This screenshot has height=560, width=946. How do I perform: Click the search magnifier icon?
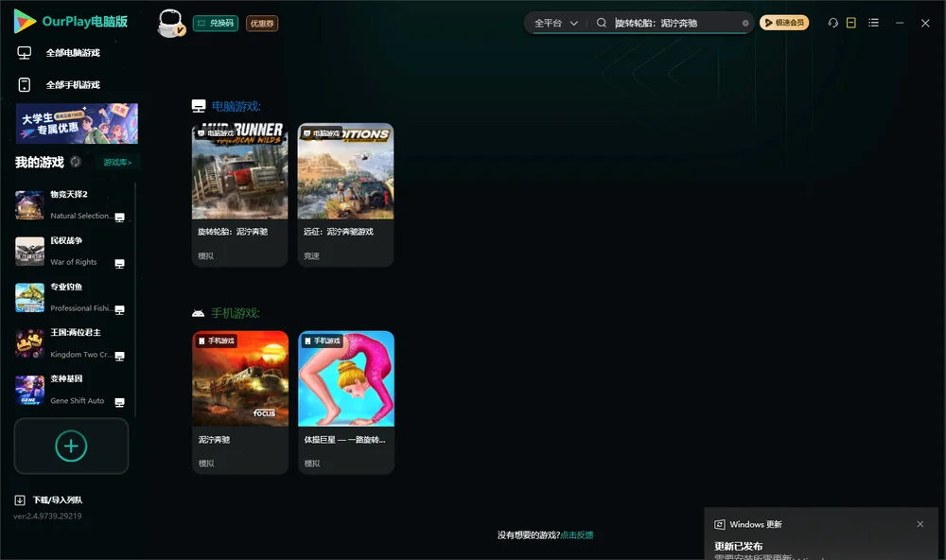pyautogui.click(x=602, y=23)
